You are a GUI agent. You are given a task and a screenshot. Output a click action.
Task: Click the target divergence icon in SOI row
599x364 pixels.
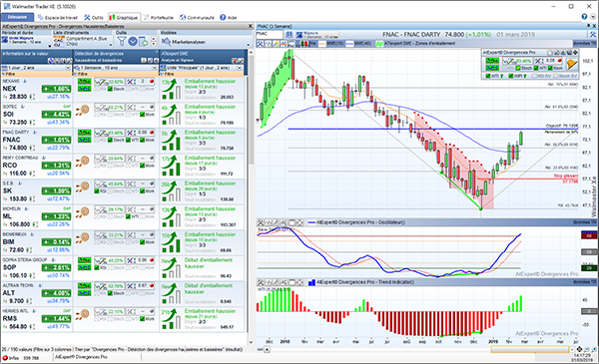(x=82, y=111)
